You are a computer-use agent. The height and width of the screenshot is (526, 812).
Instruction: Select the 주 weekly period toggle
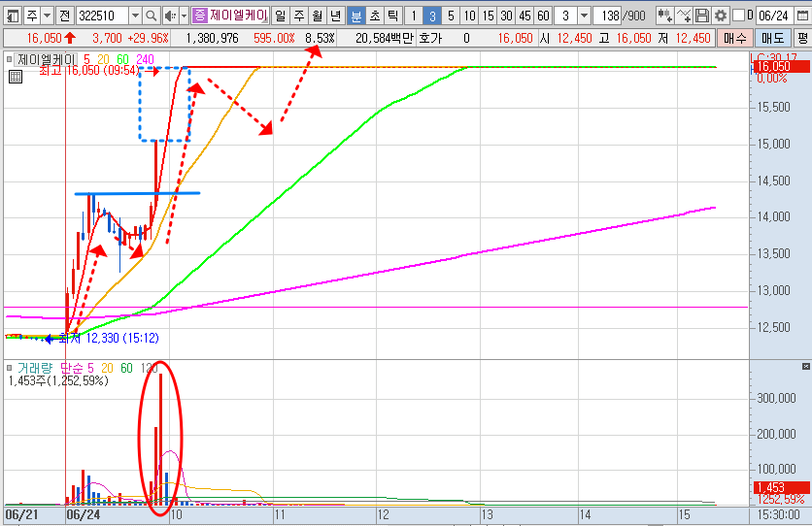(x=299, y=16)
